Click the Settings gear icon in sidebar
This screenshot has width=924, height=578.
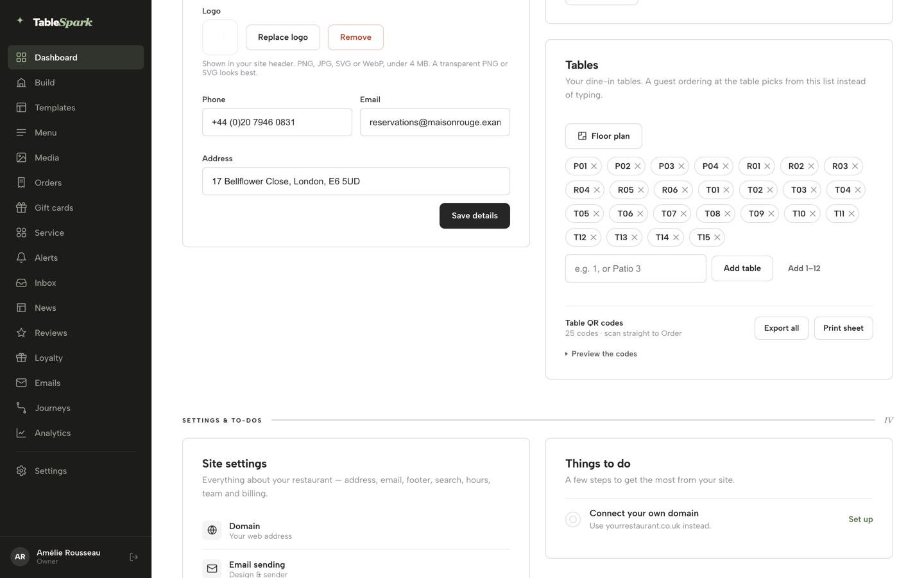[x=21, y=471]
